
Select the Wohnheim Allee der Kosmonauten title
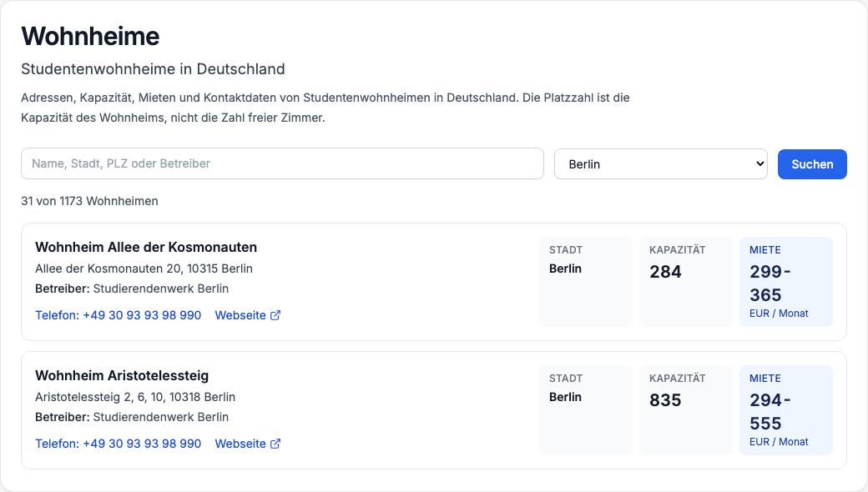146,247
